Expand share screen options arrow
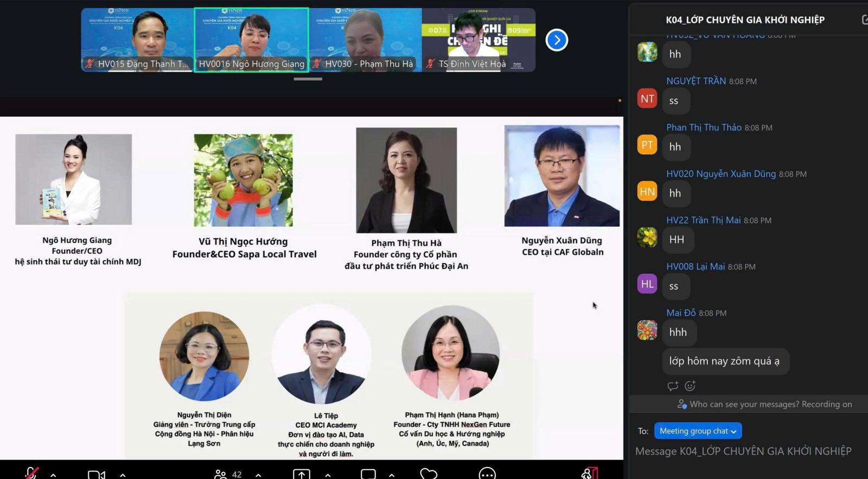The height and width of the screenshot is (479, 868). pyautogui.click(x=328, y=475)
